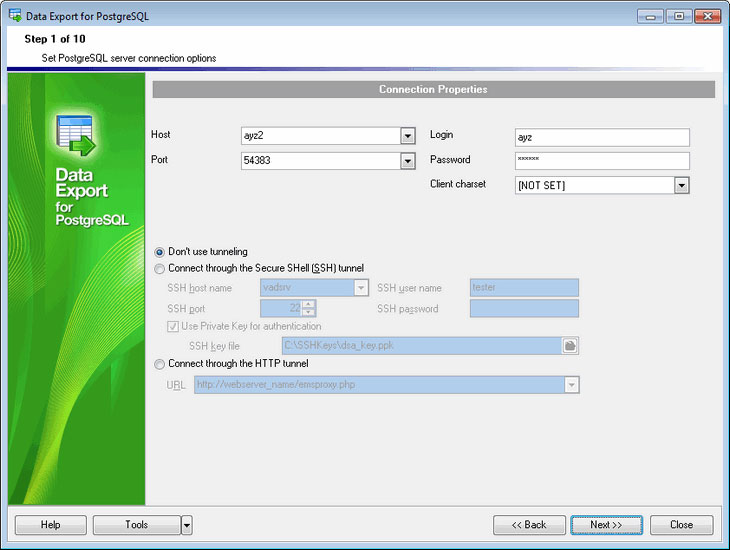Screen dimensions: 730x550
Task: Select Connect through the Secure Shell tunnel
Action: coord(160,268)
